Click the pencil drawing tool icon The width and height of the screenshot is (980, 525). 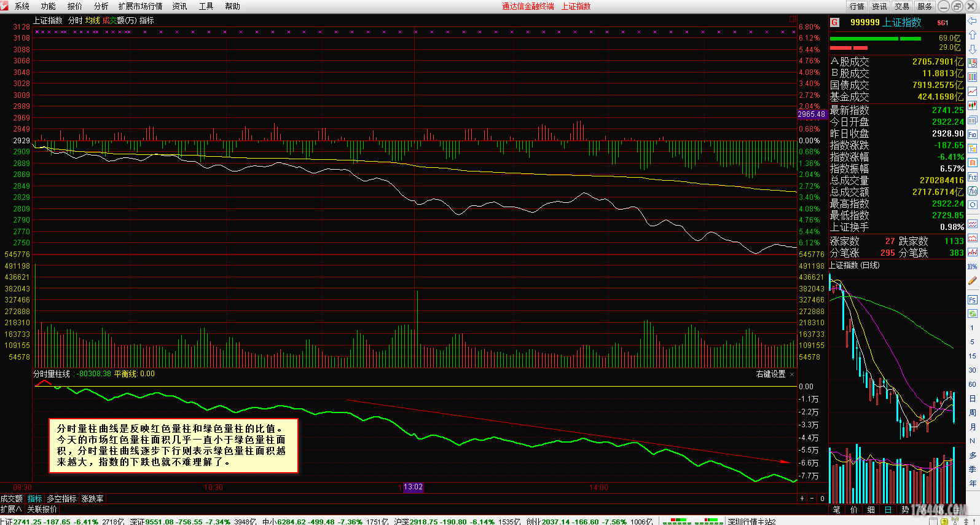(x=973, y=280)
